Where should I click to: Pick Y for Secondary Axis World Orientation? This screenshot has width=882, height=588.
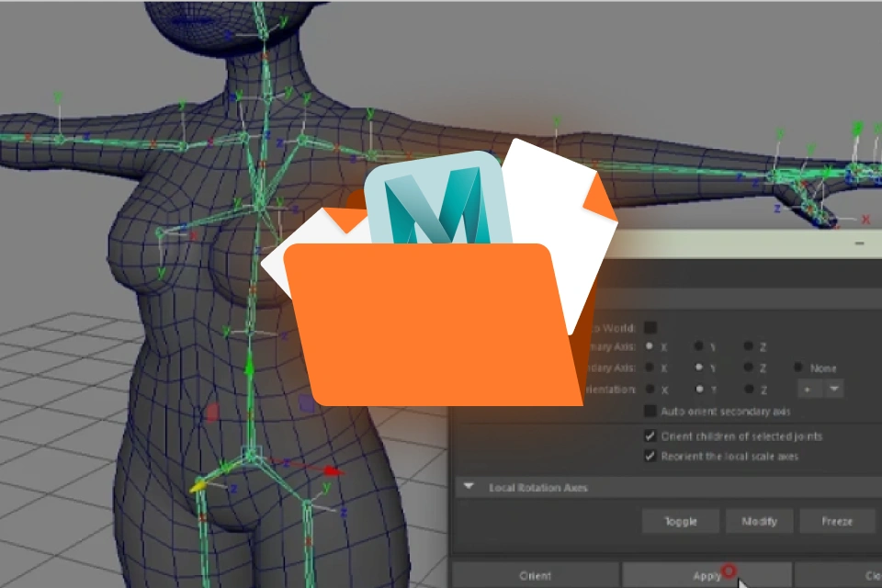pyautogui.click(x=698, y=389)
